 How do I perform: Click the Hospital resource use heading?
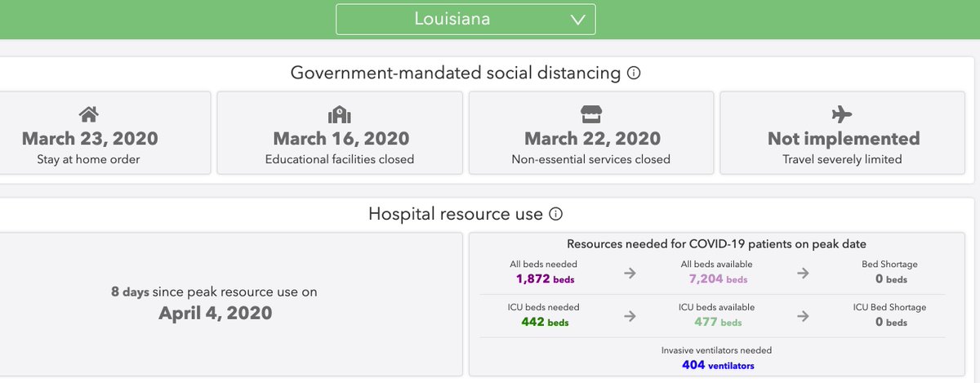tap(456, 215)
